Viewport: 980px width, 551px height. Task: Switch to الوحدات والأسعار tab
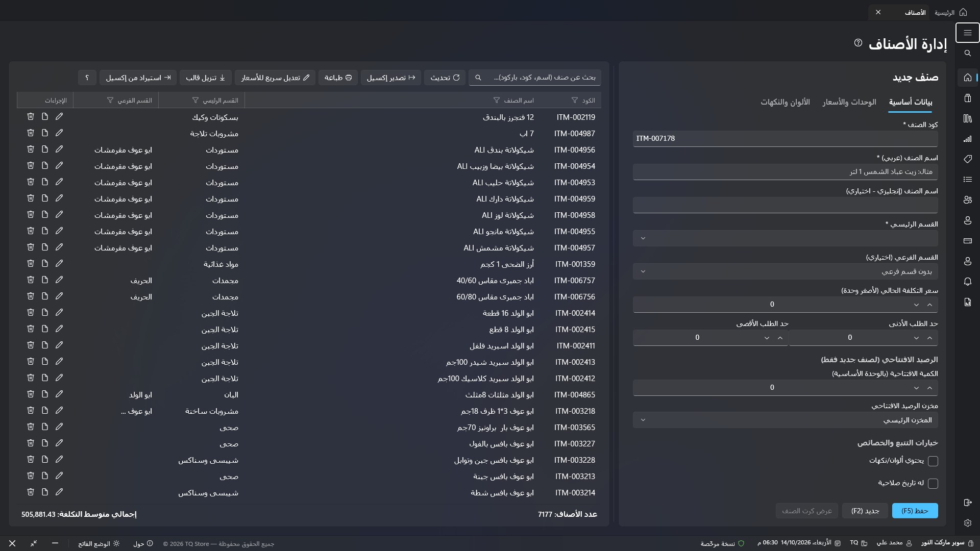click(849, 103)
